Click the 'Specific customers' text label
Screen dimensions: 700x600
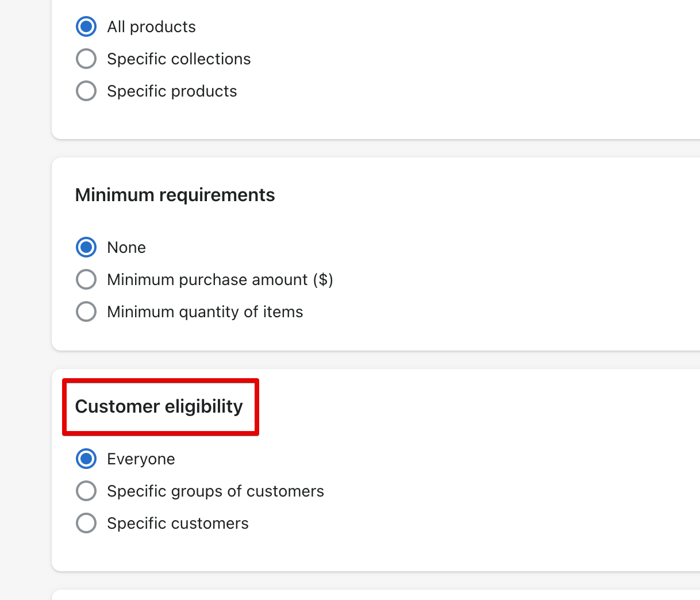[178, 524]
